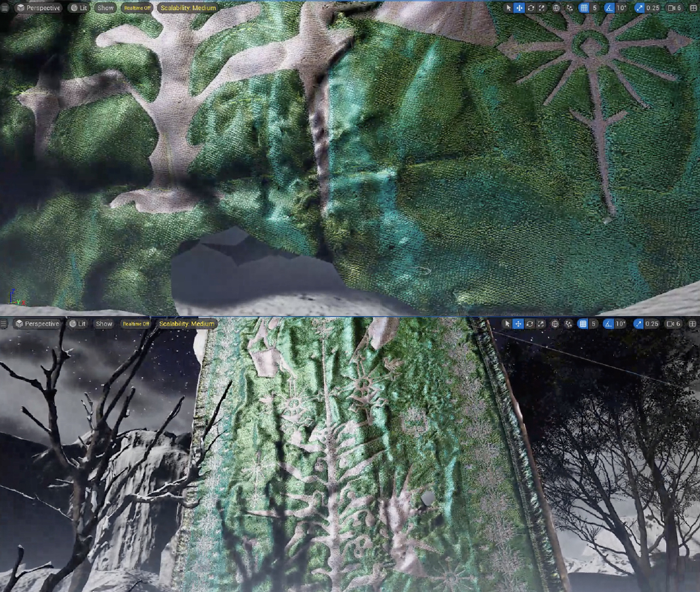Click the Scale tool in bottom viewport

pyautogui.click(x=540, y=324)
